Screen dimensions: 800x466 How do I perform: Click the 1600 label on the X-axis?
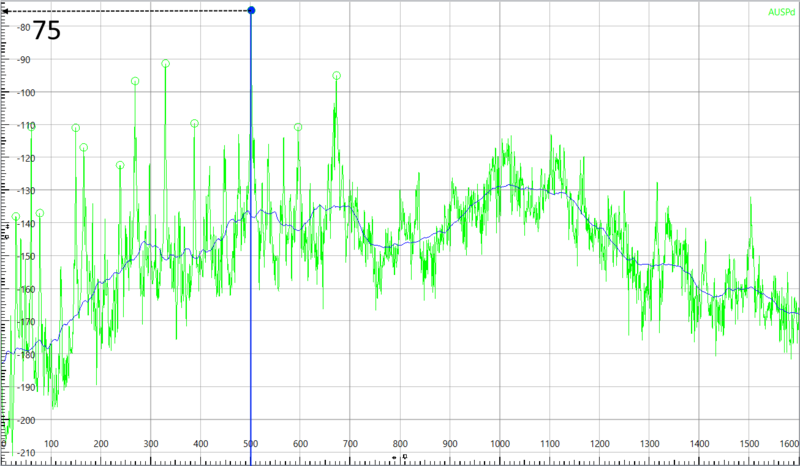coord(789,444)
